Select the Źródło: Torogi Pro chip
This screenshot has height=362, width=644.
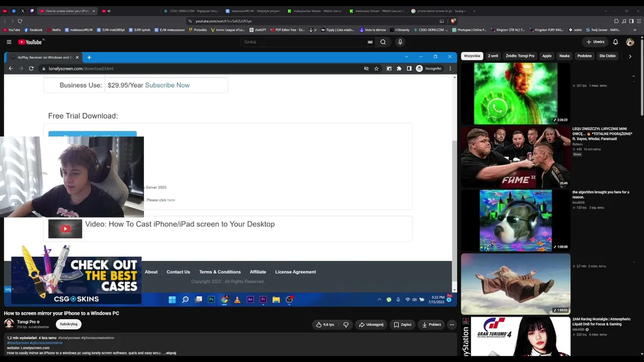point(520,56)
